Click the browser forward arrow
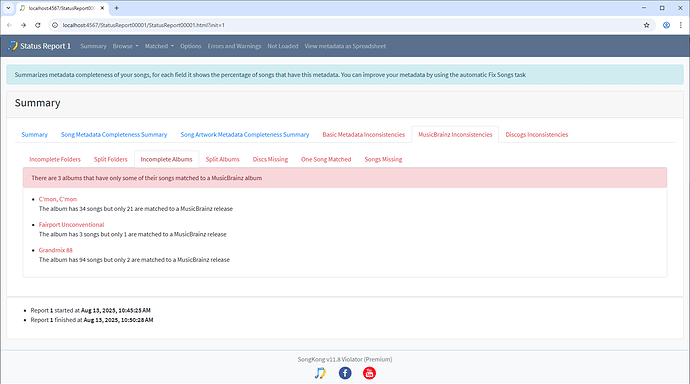This screenshot has width=690, height=384. 23,25
